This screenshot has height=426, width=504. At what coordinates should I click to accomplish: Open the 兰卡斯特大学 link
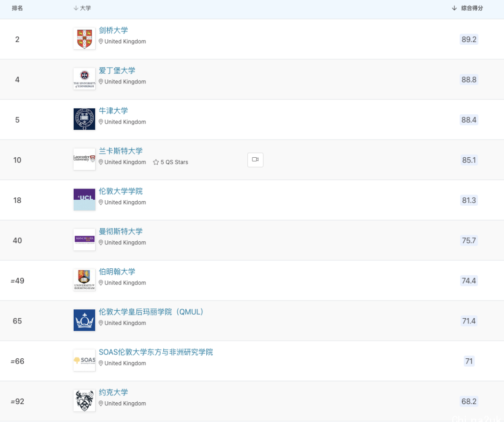(120, 151)
